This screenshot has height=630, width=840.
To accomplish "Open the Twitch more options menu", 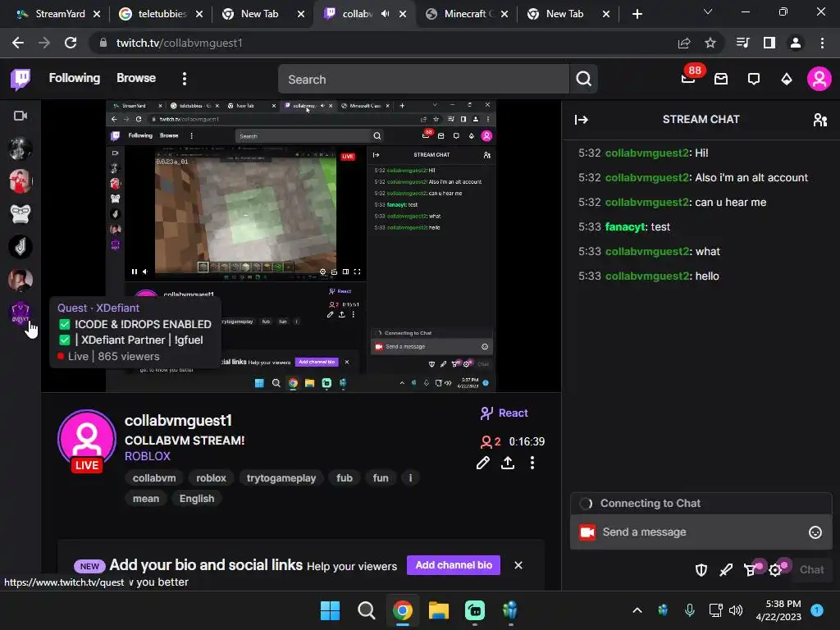I will click(185, 80).
